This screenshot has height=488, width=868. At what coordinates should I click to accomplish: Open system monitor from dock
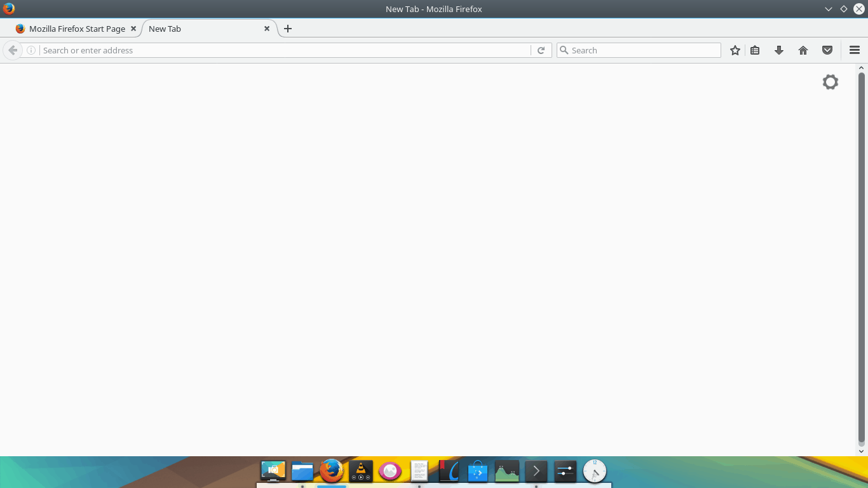[x=507, y=471]
